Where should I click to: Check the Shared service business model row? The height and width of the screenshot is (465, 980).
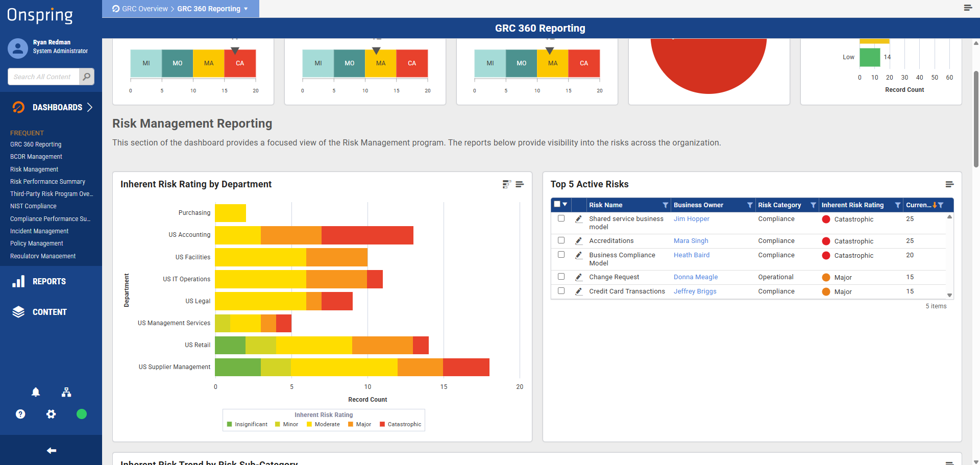(x=561, y=218)
